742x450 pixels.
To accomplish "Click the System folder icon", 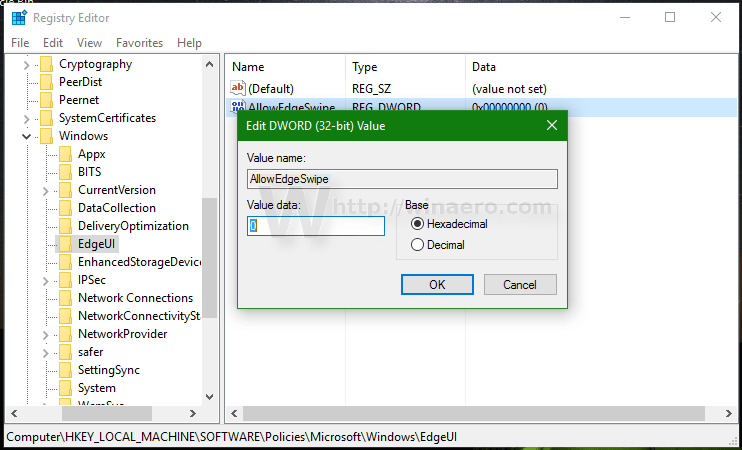I will (x=65, y=388).
